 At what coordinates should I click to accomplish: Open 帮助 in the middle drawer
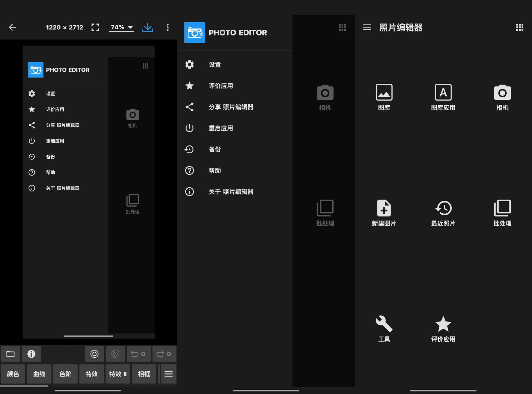pyautogui.click(x=235, y=171)
